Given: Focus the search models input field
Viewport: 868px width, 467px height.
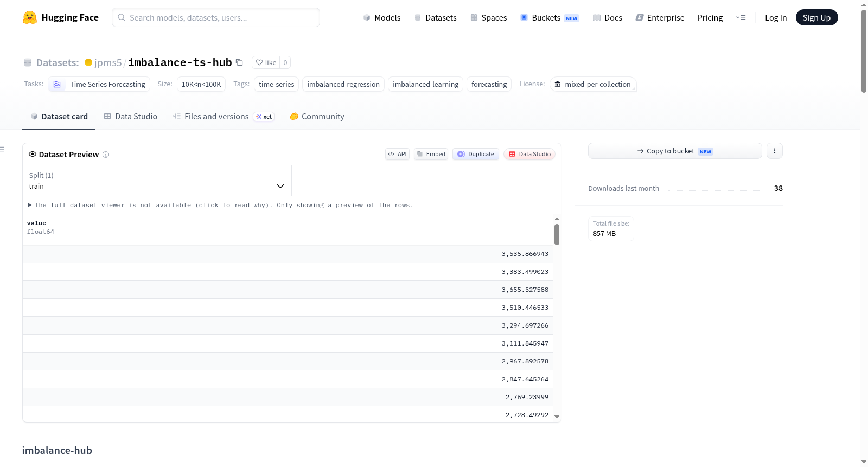Looking at the screenshot, I should pos(216,17).
